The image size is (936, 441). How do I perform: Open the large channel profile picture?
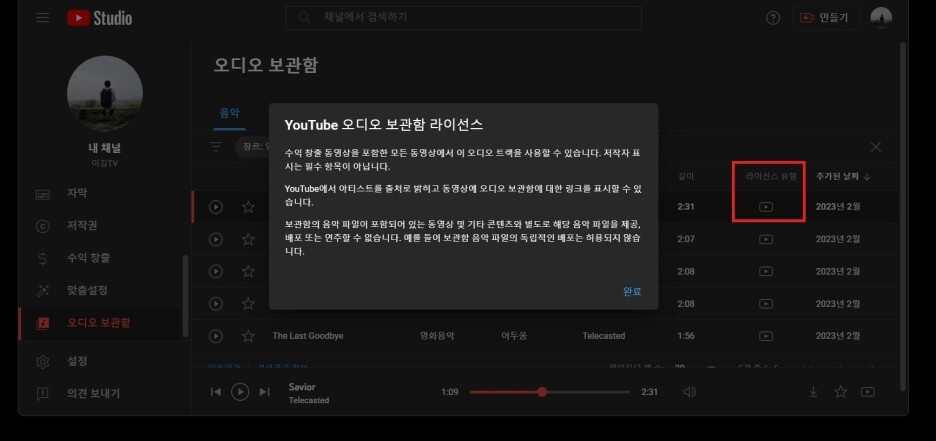tap(104, 94)
